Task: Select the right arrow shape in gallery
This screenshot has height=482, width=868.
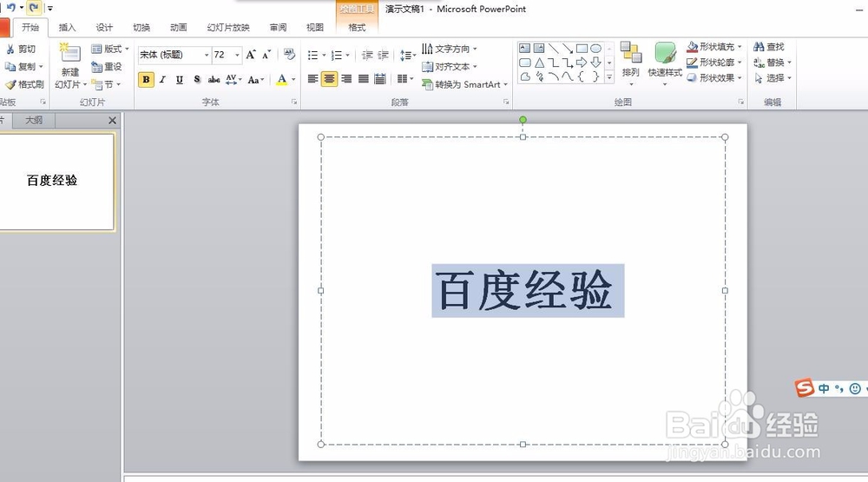Action: click(x=582, y=63)
